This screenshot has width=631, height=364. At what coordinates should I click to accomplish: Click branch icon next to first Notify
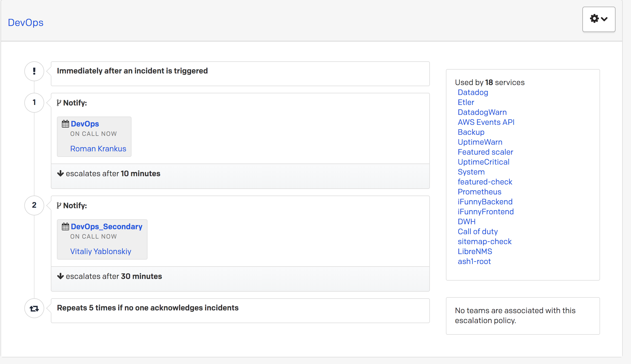pos(59,103)
